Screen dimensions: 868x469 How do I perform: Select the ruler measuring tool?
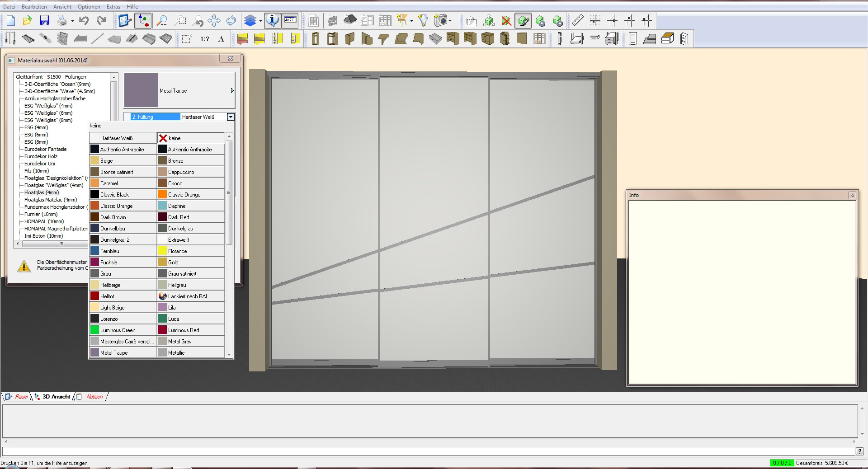tap(577, 21)
